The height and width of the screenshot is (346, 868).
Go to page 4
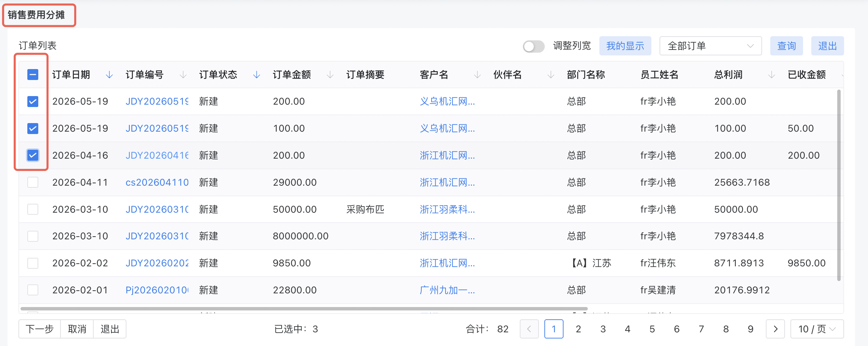tap(627, 329)
